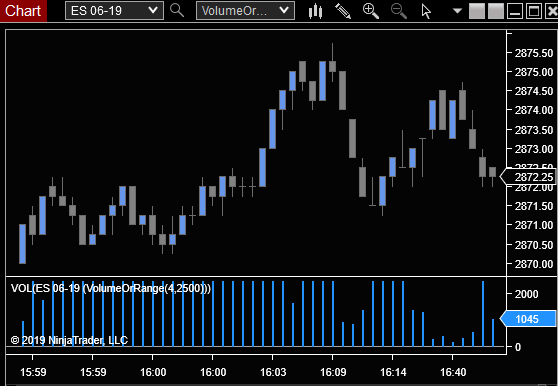
Task: Click the 2872.25 current price marker
Action: coord(528,177)
